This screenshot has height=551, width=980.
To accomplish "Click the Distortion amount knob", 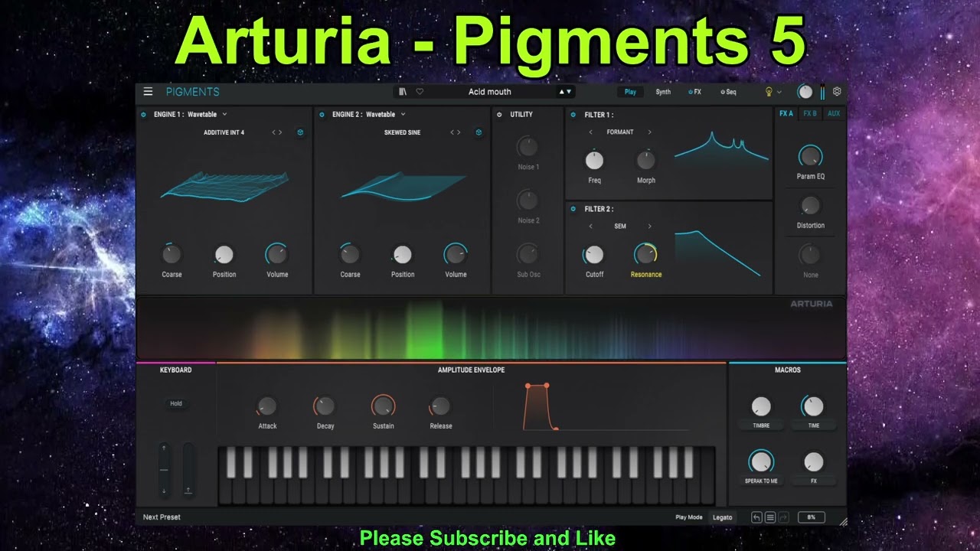I will pyautogui.click(x=810, y=205).
